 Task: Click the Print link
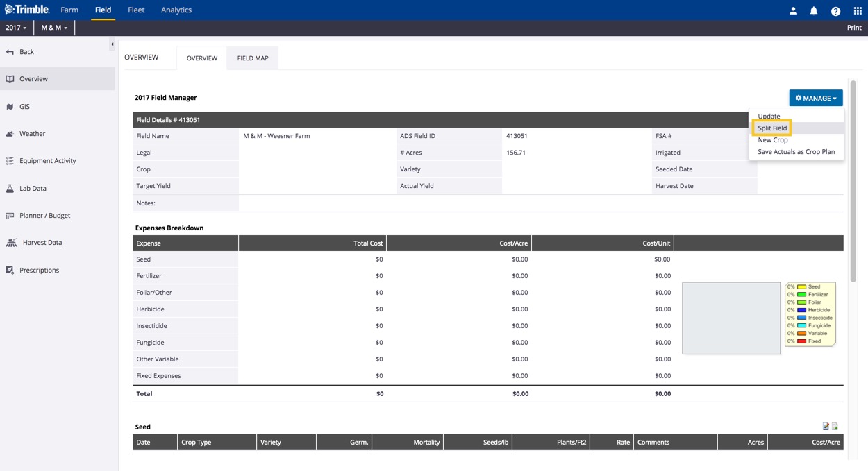[854, 28]
